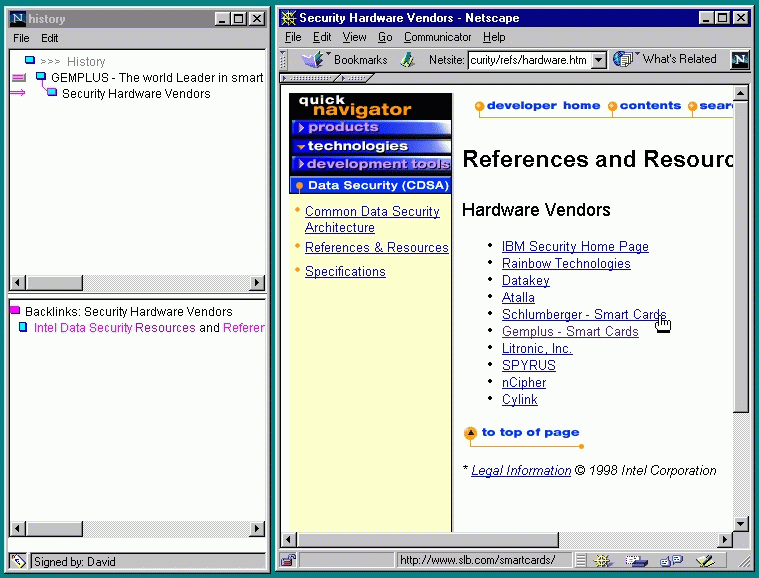Image resolution: width=759 pixels, height=578 pixels.
Task: Open the nCipher link
Action: point(524,382)
